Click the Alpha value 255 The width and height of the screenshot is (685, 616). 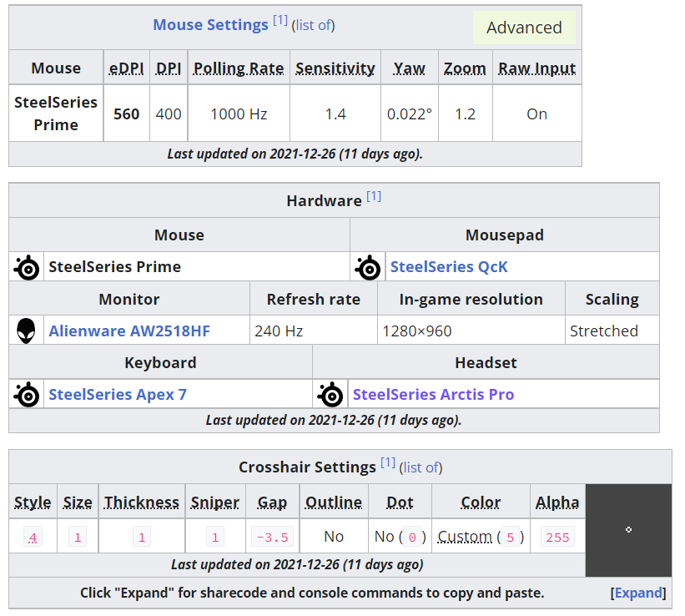pos(557,537)
